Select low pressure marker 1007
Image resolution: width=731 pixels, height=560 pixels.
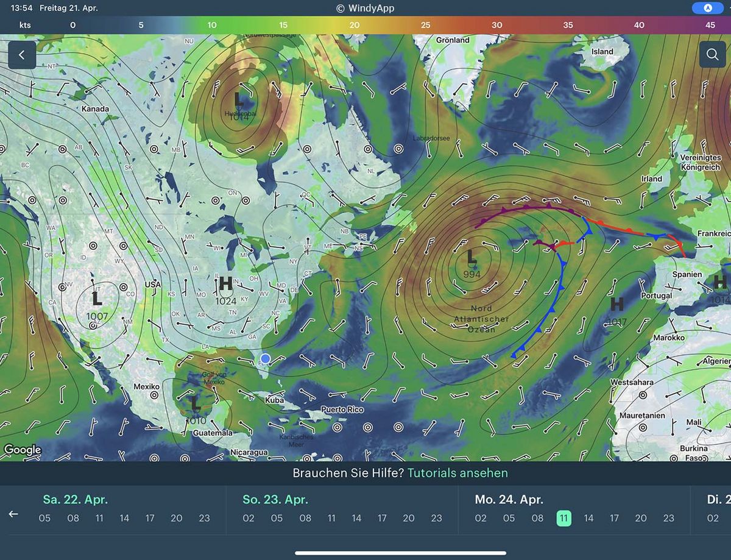tap(96, 306)
